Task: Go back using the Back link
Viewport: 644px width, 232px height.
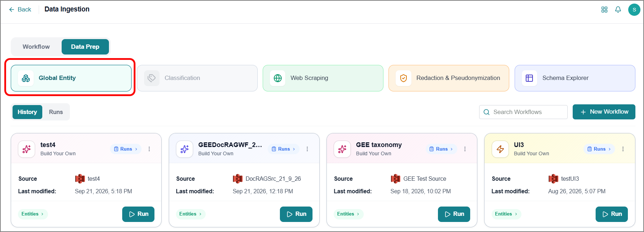Action: point(20,9)
